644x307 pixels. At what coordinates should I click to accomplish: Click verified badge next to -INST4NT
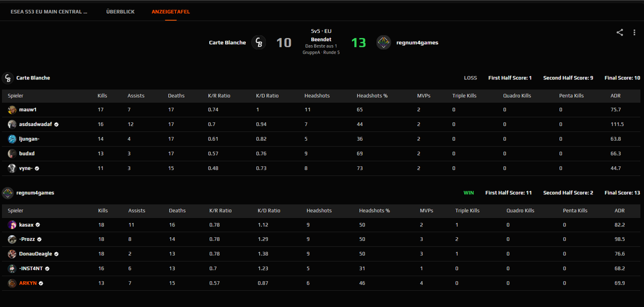47,268
